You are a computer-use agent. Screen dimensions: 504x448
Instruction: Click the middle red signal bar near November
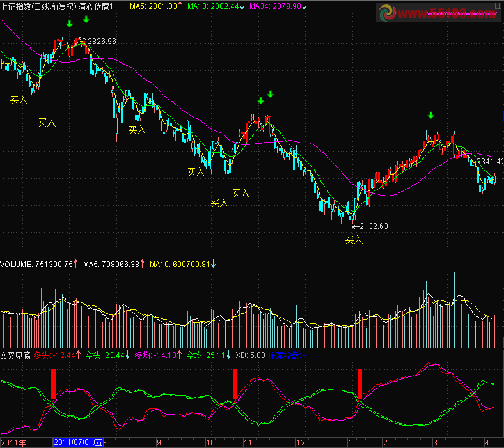[x=235, y=385]
